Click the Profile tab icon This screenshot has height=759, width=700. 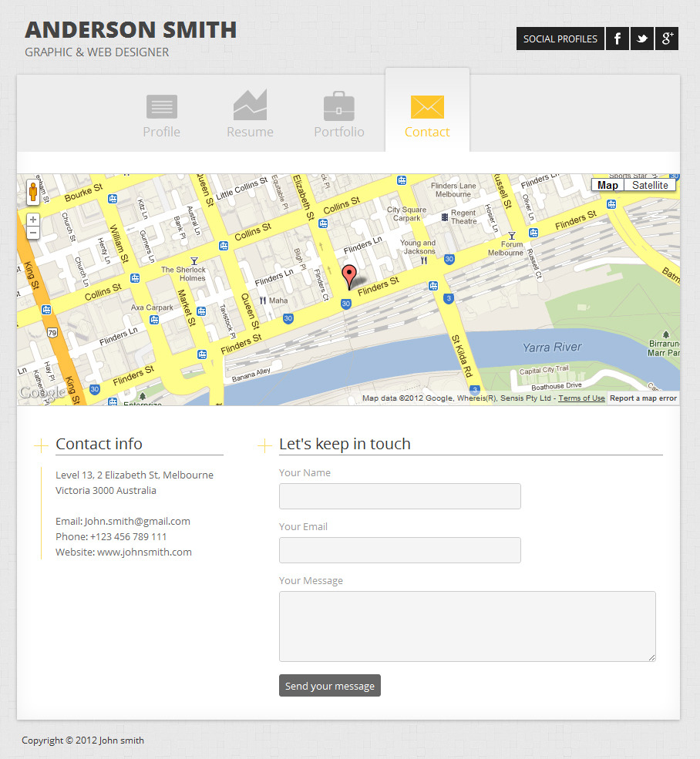pyautogui.click(x=162, y=106)
